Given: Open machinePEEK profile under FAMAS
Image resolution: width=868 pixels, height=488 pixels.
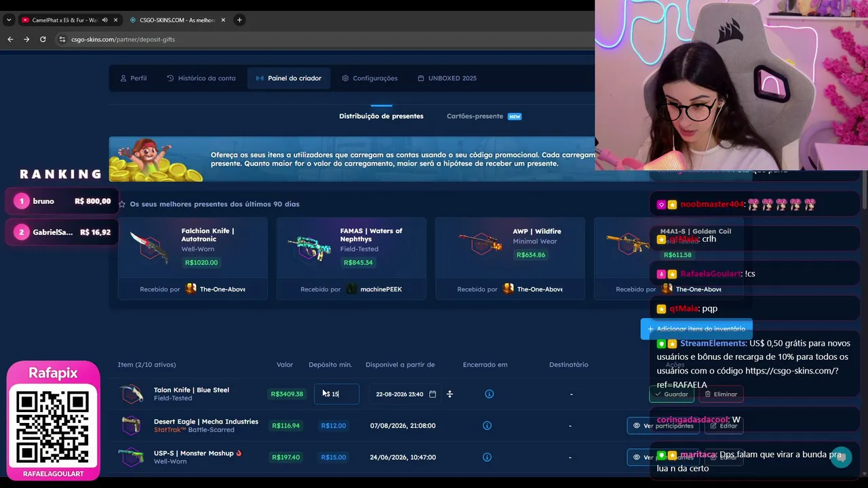Looking at the screenshot, I should pyautogui.click(x=374, y=289).
